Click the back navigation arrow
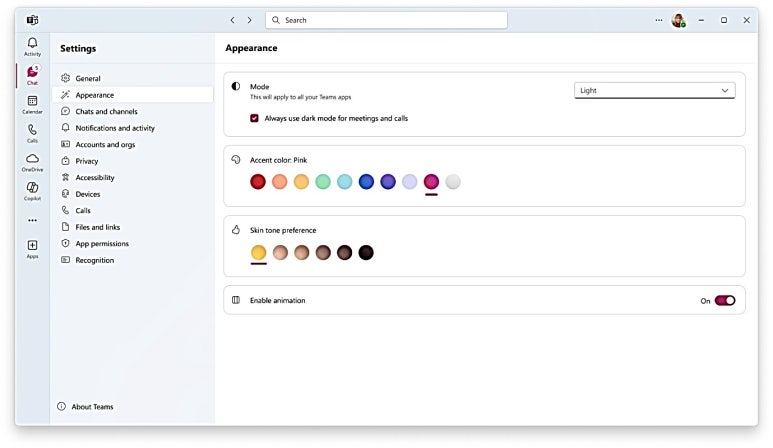 232,20
